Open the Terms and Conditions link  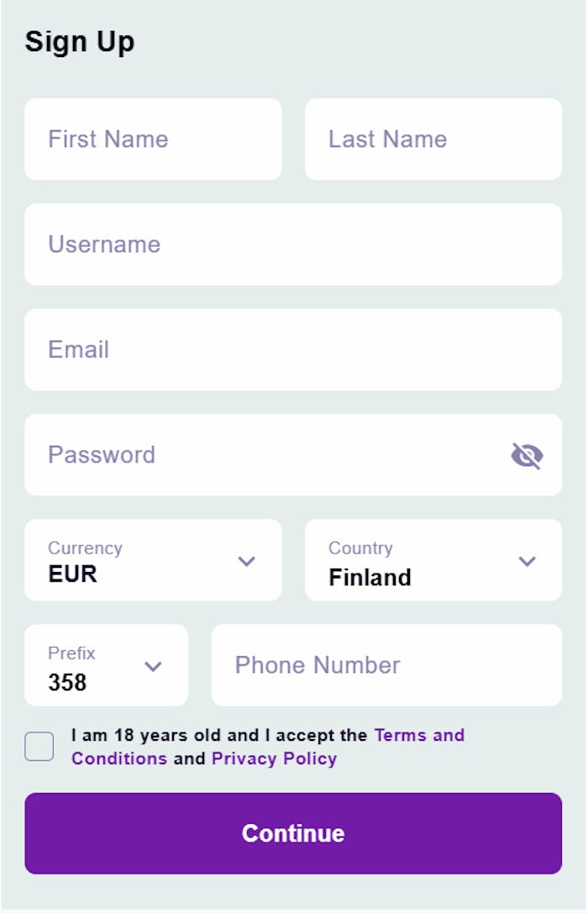tap(418, 736)
